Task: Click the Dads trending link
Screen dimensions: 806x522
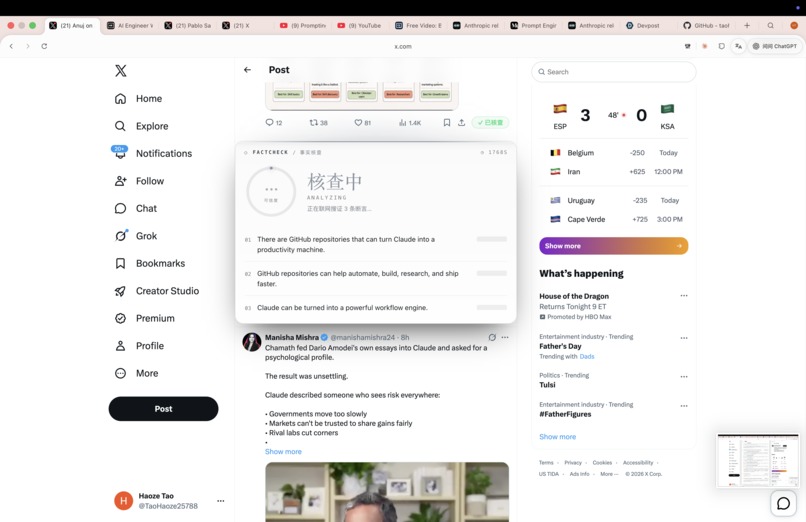Action: 587,357
